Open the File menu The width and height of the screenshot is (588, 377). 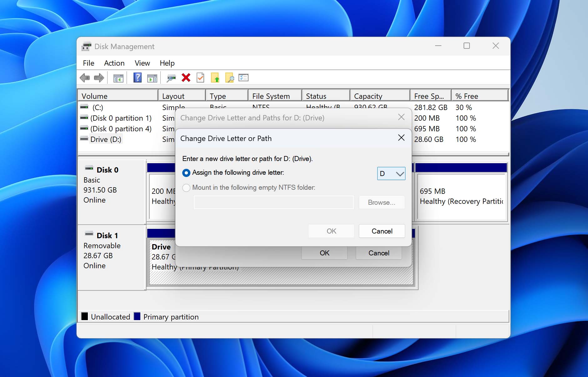click(88, 63)
